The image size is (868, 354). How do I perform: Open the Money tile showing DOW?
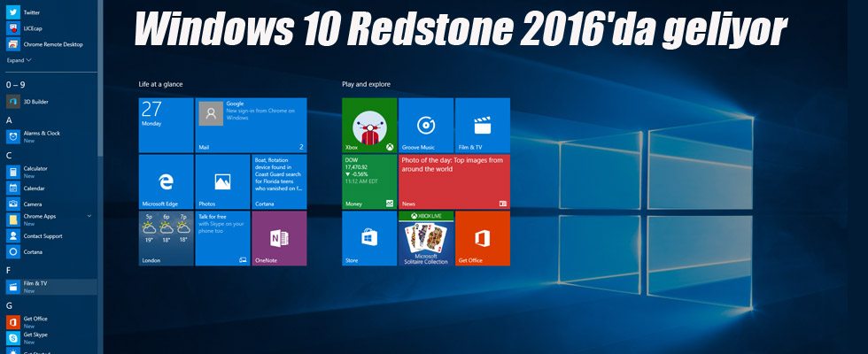coord(369,181)
